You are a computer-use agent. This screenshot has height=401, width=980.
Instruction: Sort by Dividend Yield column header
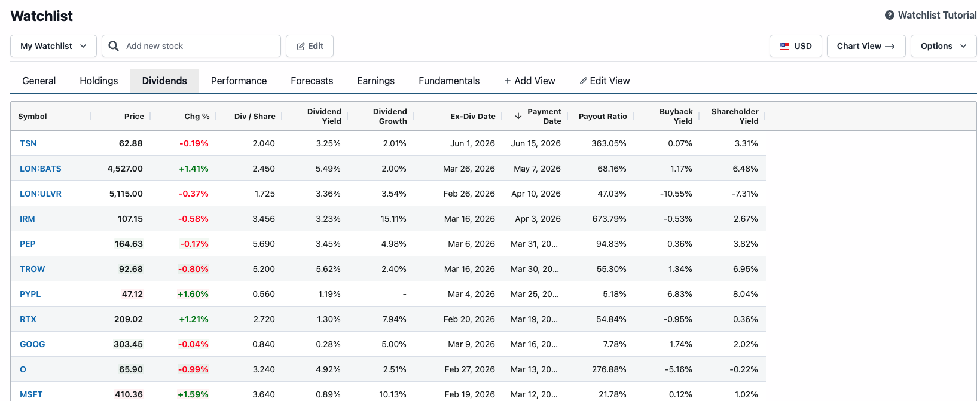pos(324,116)
